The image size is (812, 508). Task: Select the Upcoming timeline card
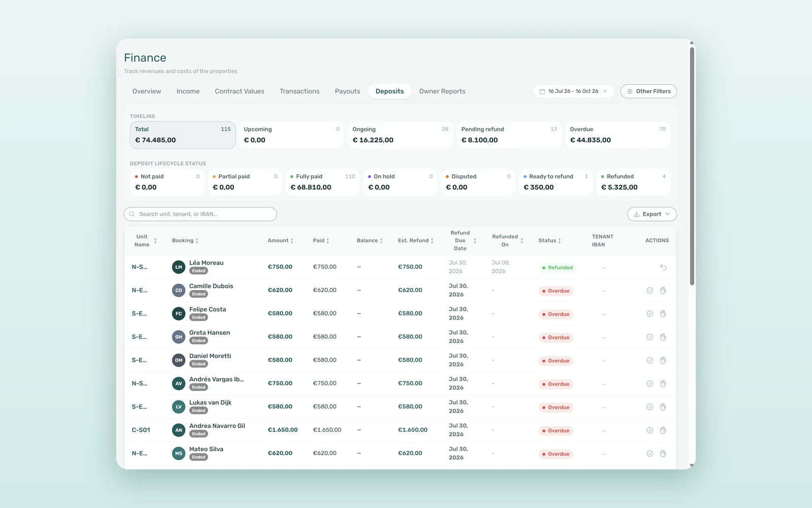pyautogui.click(x=291, y=135)
